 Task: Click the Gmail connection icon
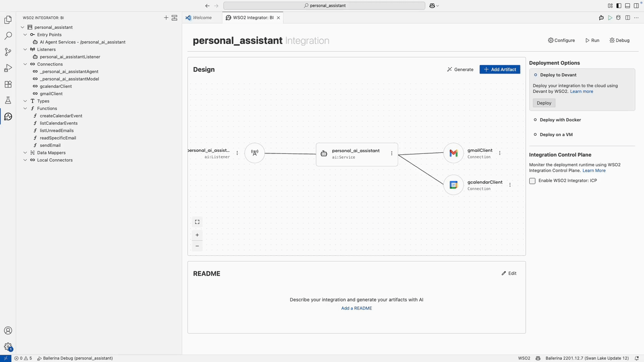point(453,153)
